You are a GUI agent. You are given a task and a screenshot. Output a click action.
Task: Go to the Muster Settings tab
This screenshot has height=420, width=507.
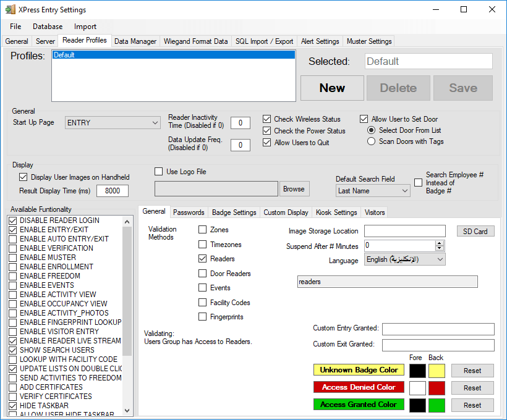click(x=369, y=41)
